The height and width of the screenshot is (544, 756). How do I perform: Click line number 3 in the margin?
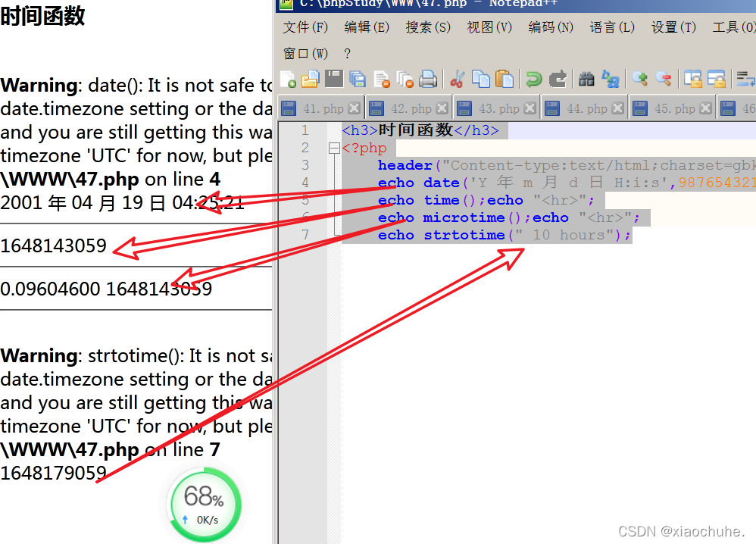[x=305, y=165]
